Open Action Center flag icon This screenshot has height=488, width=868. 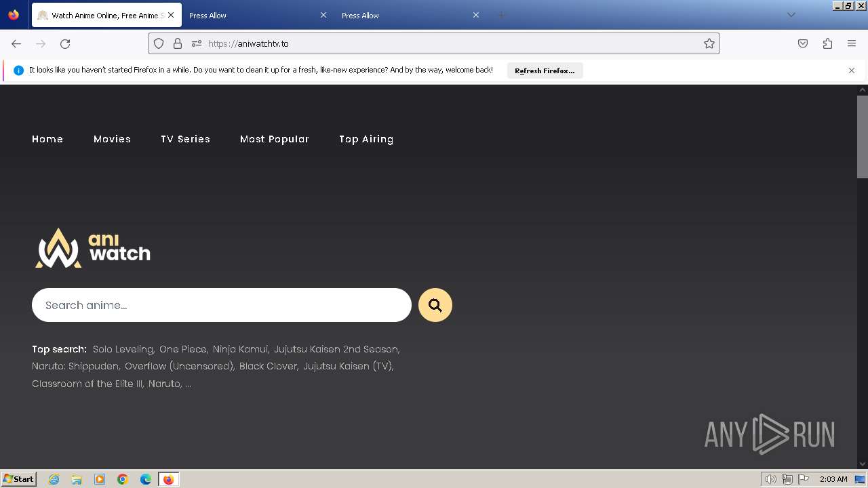pos(804,479)
